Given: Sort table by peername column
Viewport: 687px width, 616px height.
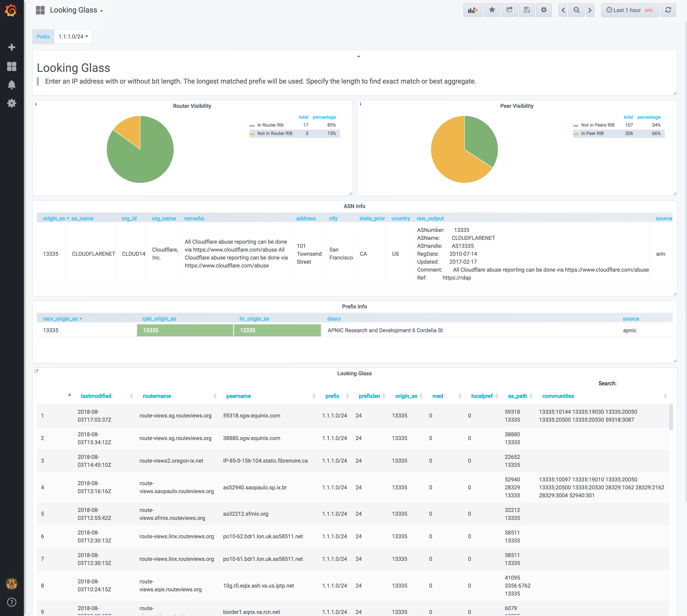Looking at the screenshot, I should (239, 396).
